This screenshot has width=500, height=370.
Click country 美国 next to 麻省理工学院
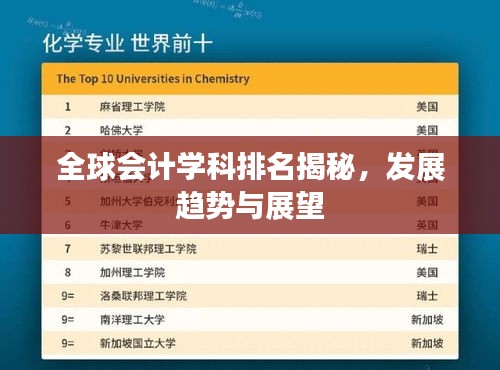click(427, 107)
